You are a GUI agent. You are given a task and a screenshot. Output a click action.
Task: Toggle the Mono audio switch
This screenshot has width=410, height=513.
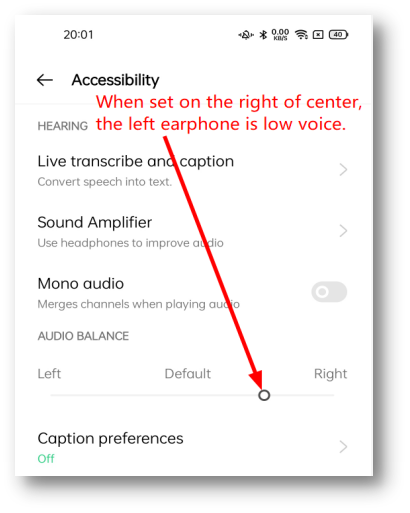[x=329, y=292]
